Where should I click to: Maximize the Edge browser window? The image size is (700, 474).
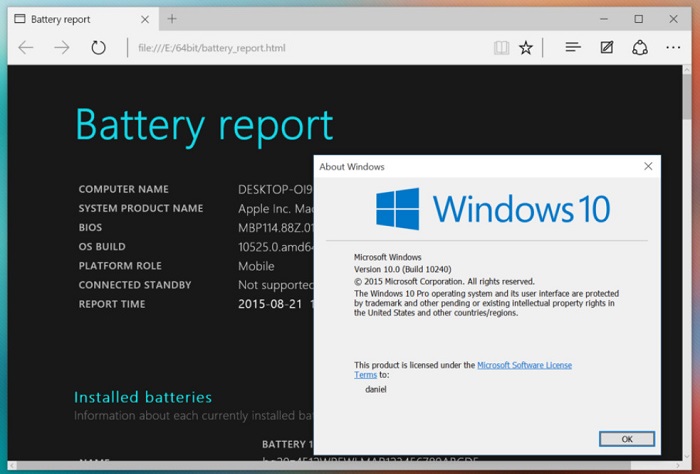[639, 19]
